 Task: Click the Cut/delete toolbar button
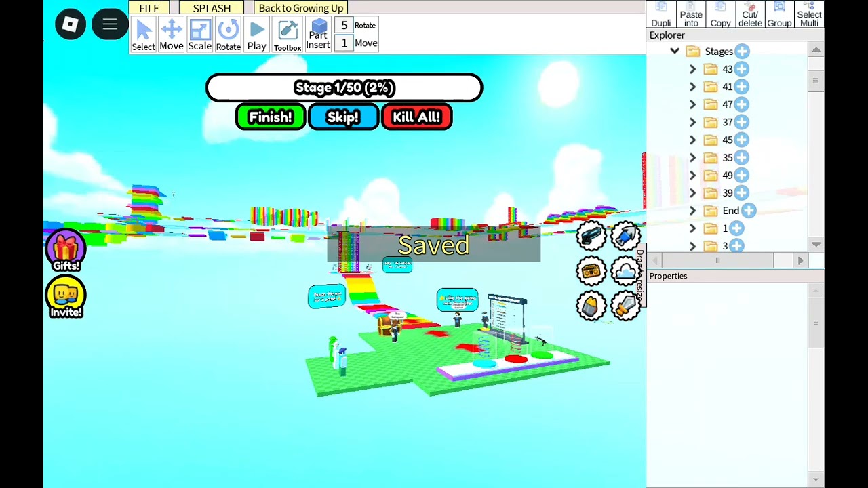coord(750,15)
